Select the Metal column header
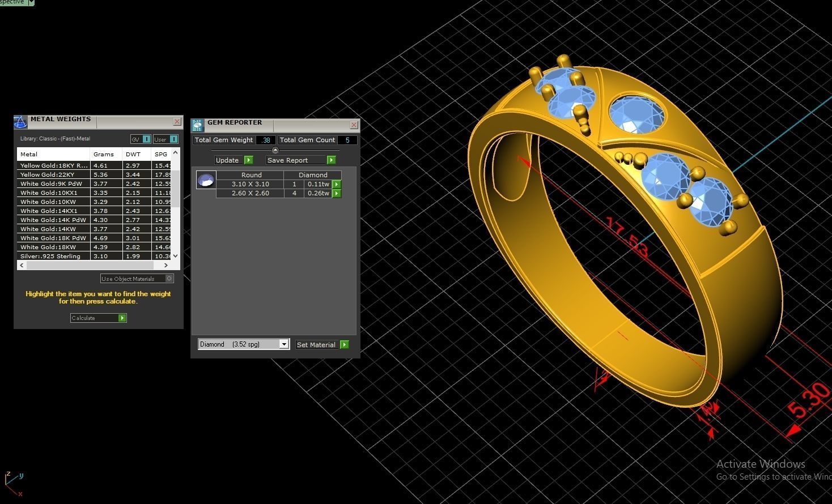Image resolution: width=832 pixels, height=504 pixels. [x=53, y=154]
